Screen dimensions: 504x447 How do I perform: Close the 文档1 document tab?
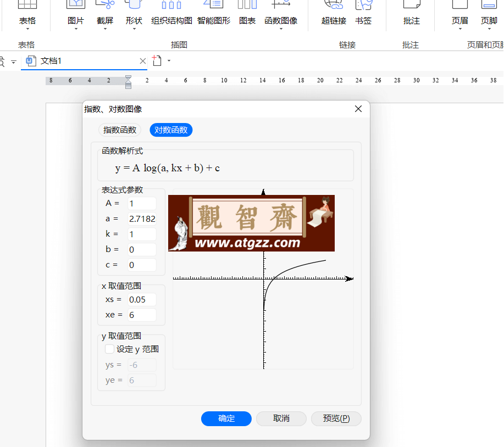(143, 61)
